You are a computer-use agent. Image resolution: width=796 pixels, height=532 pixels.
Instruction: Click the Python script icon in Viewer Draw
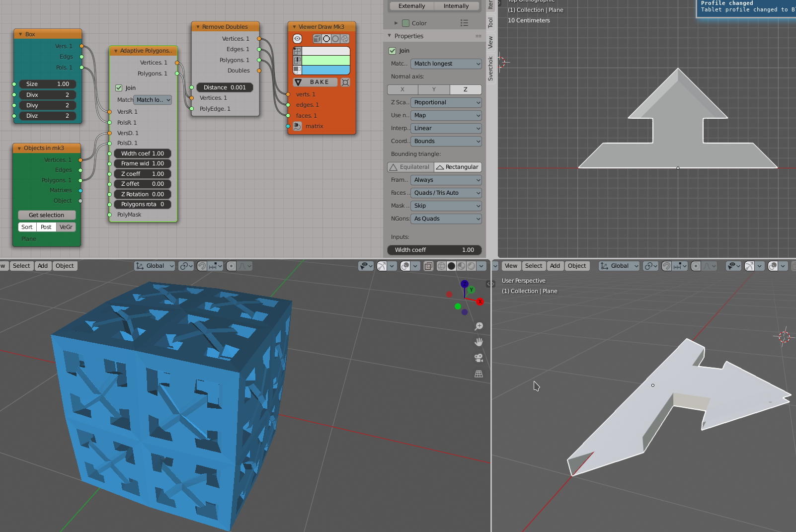pyautogui.click(x=345, y=39)
